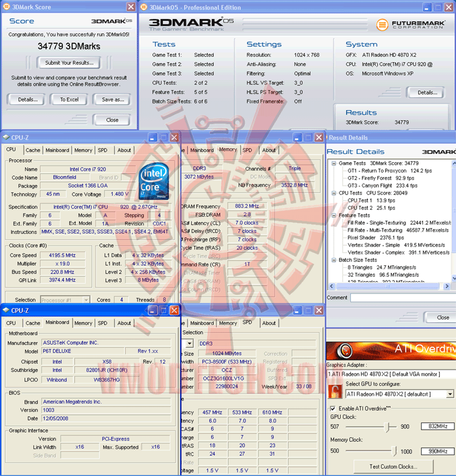Click the Intel Core i7 logo in CPU-Z
This screenshot has width=456, height=476.
pyautogui.click(x=154, y=181)
